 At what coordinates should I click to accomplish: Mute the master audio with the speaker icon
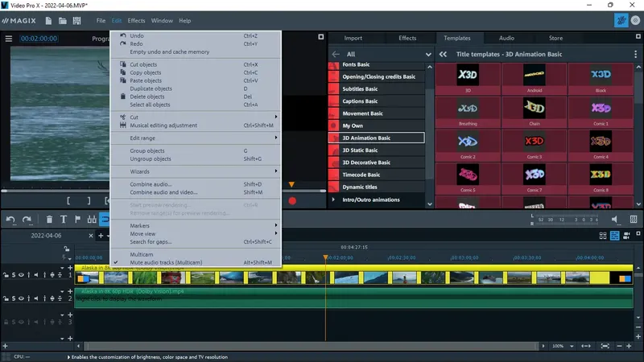click(615, 220)
